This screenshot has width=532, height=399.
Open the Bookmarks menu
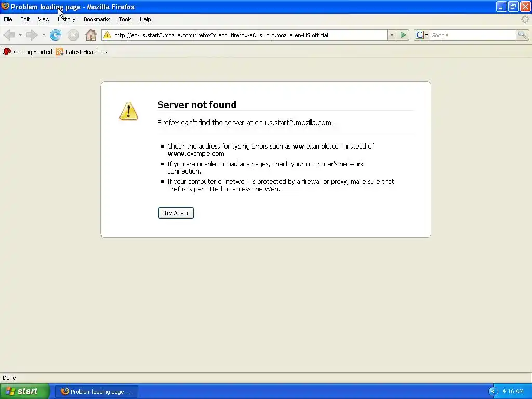97,19
